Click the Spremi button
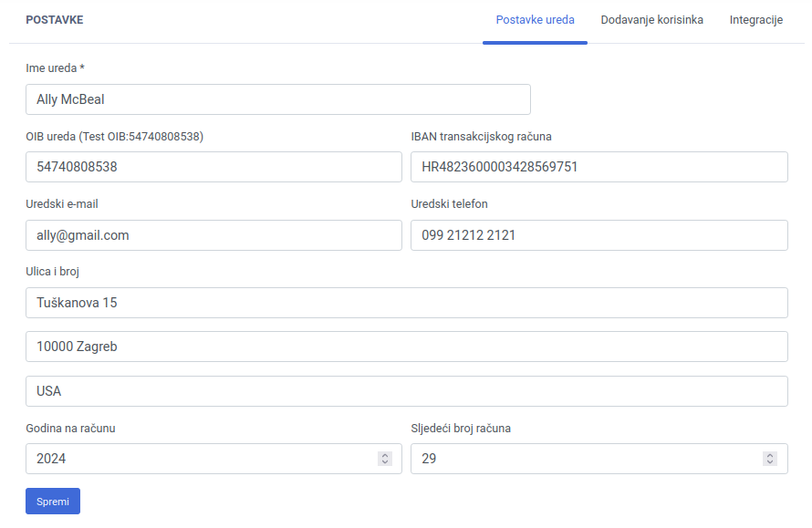 pyautogui.click(x=53, y=502)
